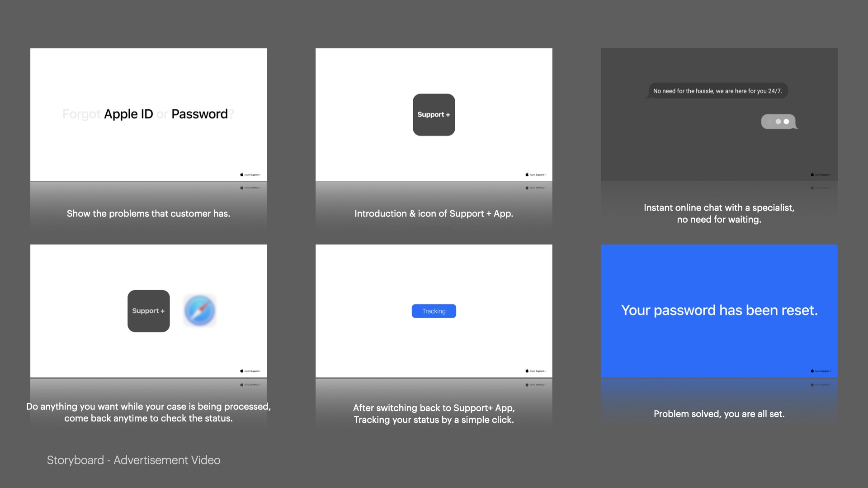The width and height of the screenshot is (868, 488).
Task: Click the typing indicator chat bubble
Action: pos(778,122)
